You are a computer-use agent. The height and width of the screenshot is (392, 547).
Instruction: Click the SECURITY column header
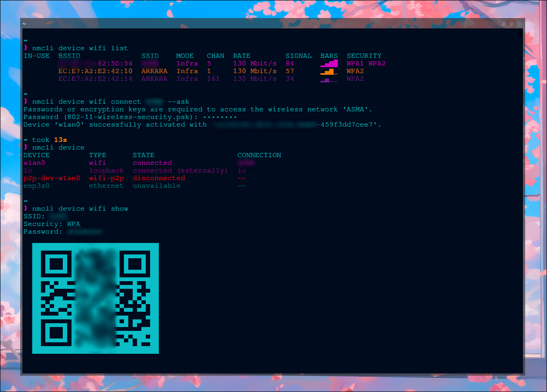[x=364, y=55]
